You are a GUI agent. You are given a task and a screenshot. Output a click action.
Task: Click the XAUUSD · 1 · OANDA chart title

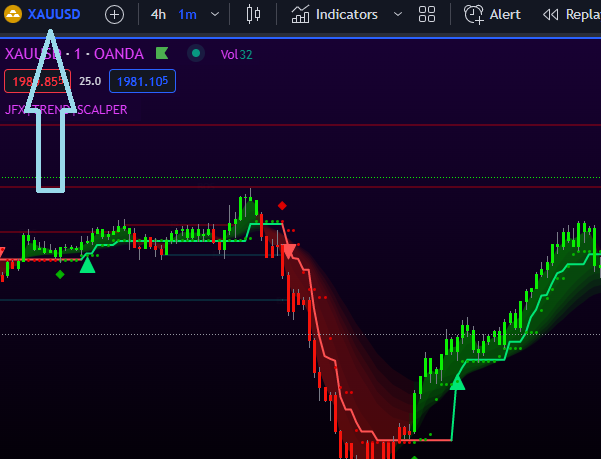(x=74, y=53)
